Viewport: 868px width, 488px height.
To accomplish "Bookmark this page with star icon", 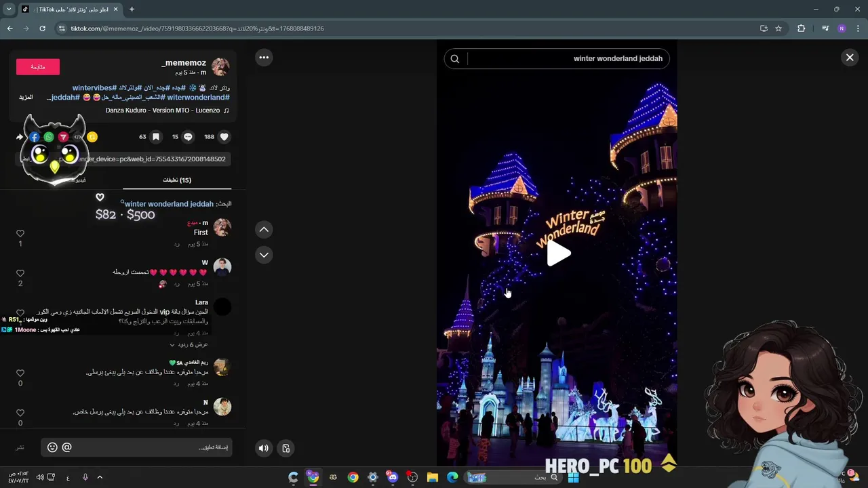I will click(x=778, y=28).
